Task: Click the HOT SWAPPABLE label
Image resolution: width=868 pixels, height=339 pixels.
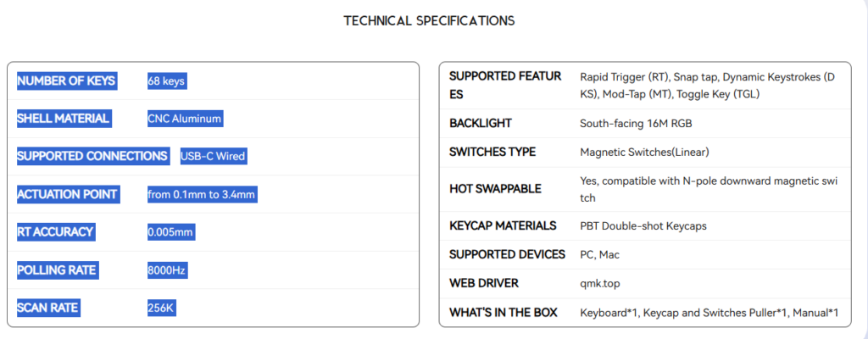Action: (495, 189)
